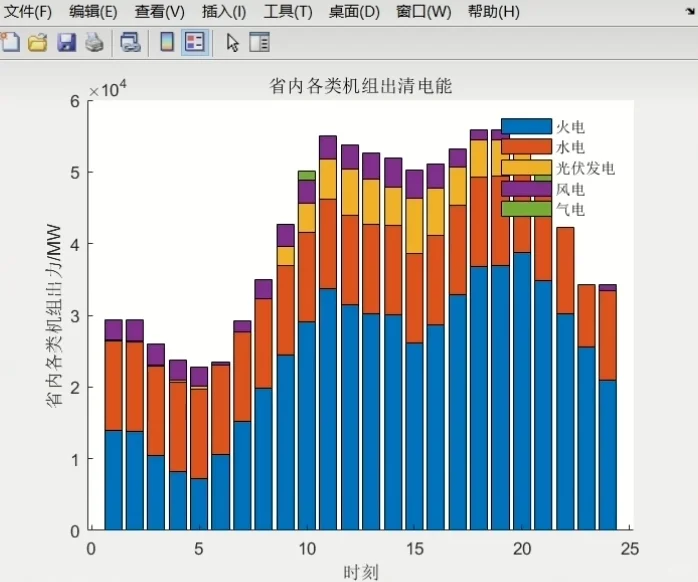This screenshot has height=582, width=698.
Task: Click the 气电 green legend swatch
Action: 527,209
